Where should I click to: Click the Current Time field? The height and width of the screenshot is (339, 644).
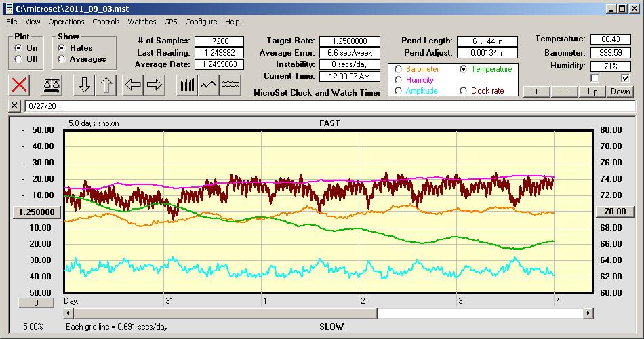350,76
